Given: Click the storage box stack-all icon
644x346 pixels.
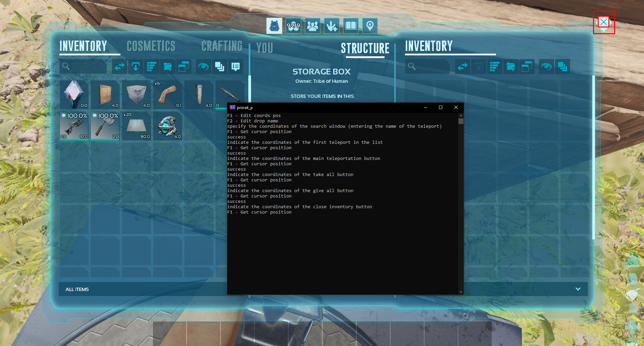Looking at the screenshot, I should [x=562, y=67].
